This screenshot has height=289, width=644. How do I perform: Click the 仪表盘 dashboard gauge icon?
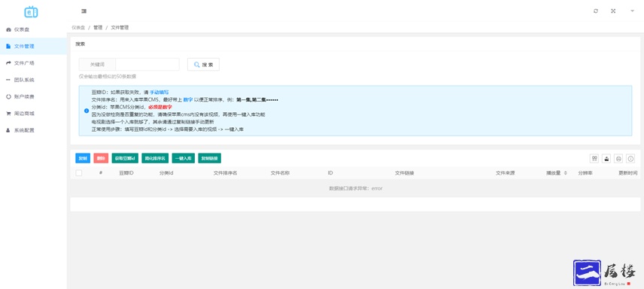8,29
